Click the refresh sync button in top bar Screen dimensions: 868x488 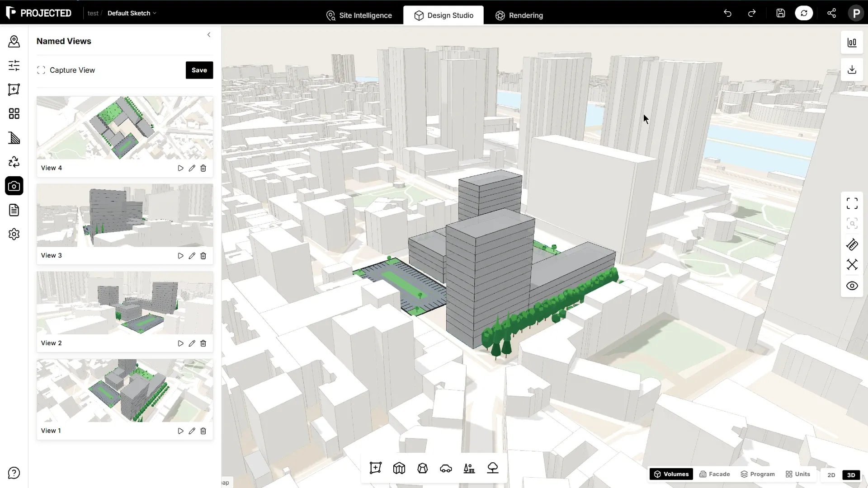pos(804,13)
